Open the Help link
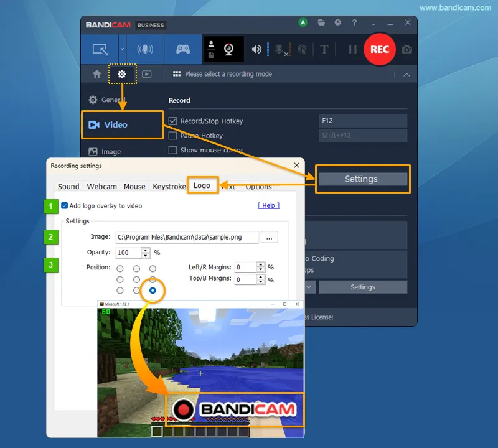The height and width of the screenshot is (448, 498). 268,205
